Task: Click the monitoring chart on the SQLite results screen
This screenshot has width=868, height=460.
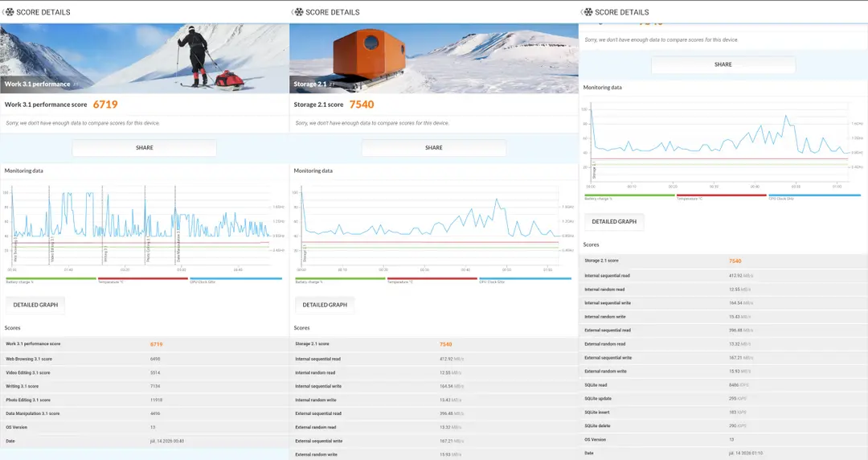Action: (723, 146)
